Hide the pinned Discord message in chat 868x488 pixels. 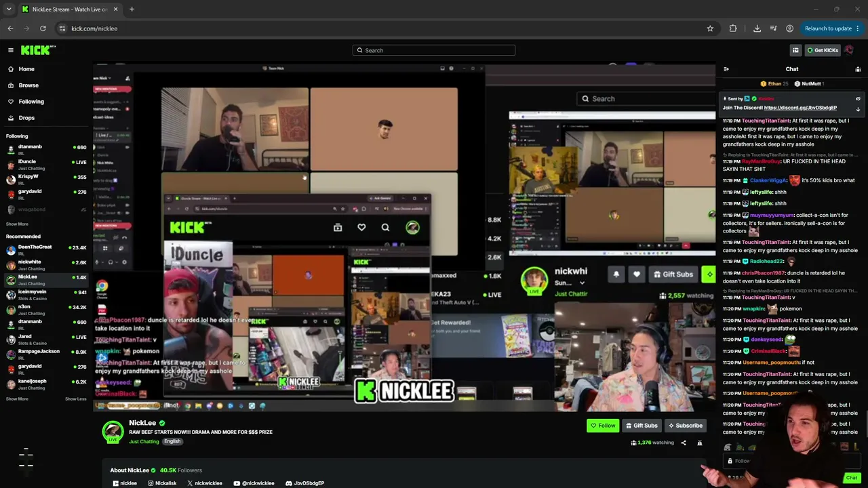pos(858,99)
